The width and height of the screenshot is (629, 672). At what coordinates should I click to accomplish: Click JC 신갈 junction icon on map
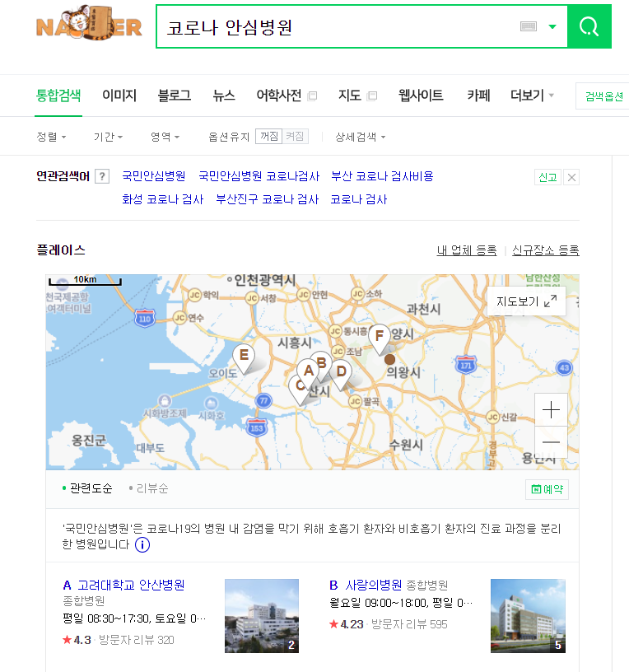click(x=493, y=417)
